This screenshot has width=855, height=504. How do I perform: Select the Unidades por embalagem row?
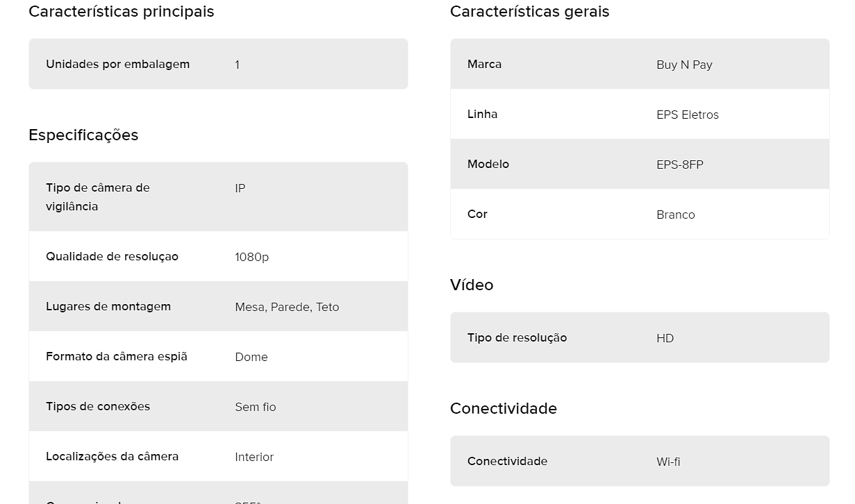218,64
